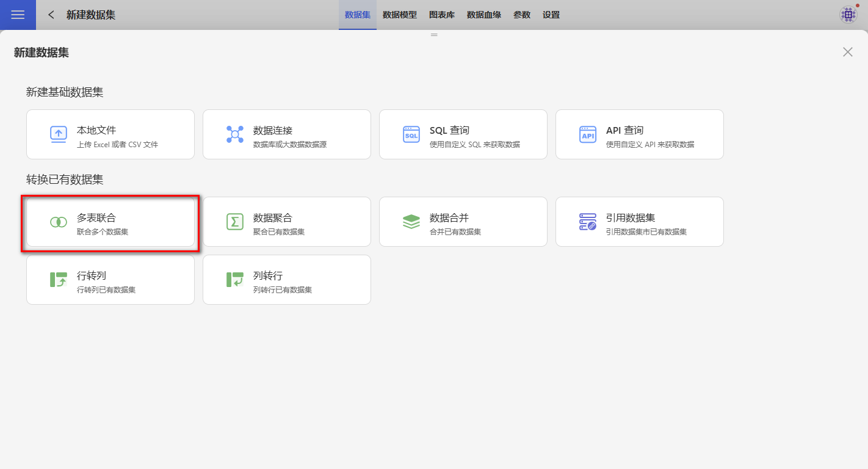Switch to the 数据血缘 tab
This screenshot has width=868, height=469.
(484, 15)
